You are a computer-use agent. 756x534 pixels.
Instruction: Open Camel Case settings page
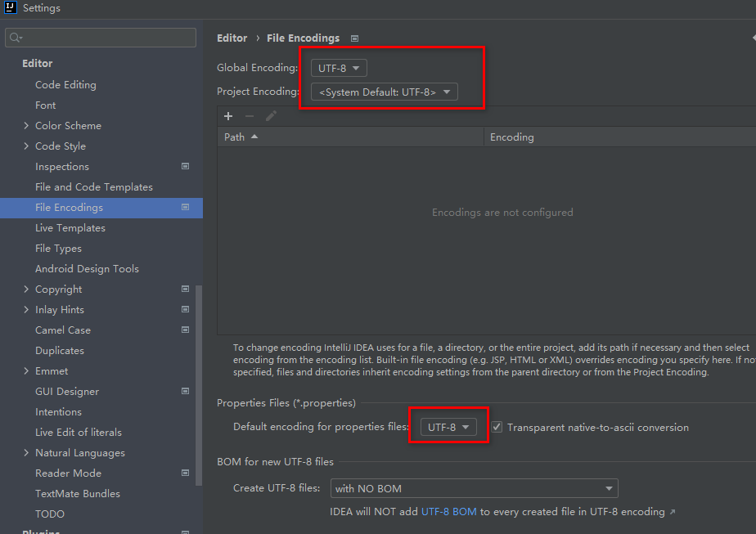(63, 330)
